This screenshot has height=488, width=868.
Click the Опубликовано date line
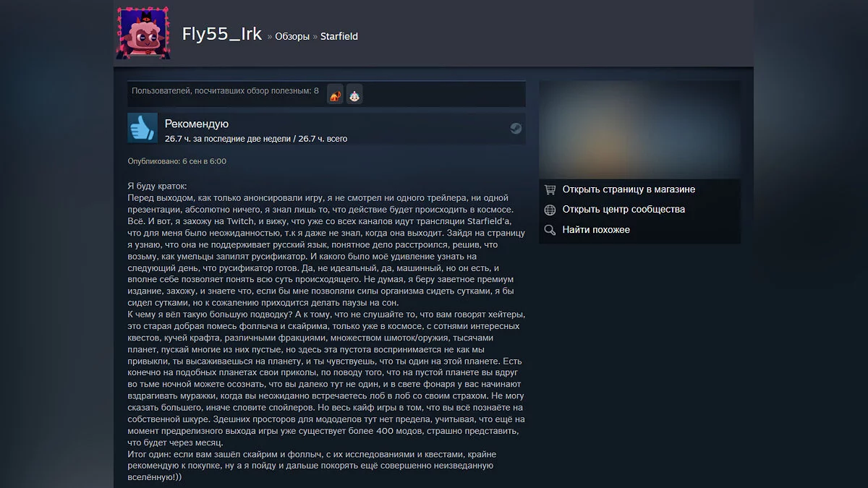(x=177, y=161)
